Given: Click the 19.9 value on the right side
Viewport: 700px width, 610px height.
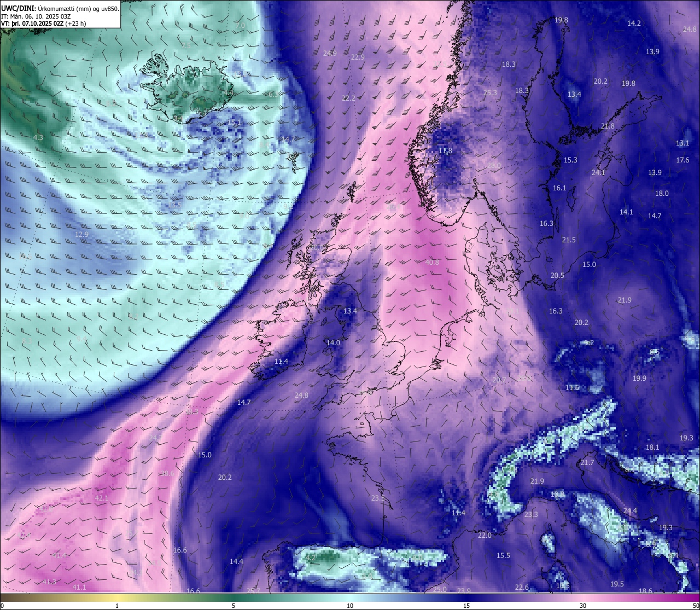Looking at the screenshot, I should point(639,378).
